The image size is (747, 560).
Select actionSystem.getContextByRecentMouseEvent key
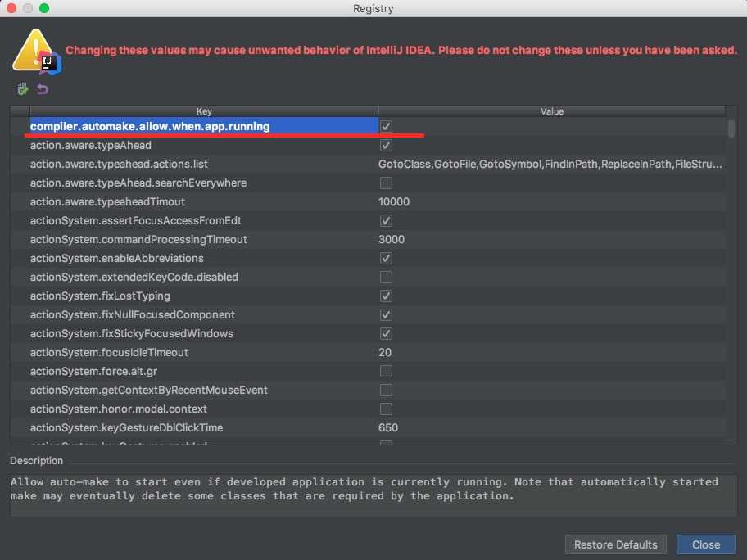148,390
